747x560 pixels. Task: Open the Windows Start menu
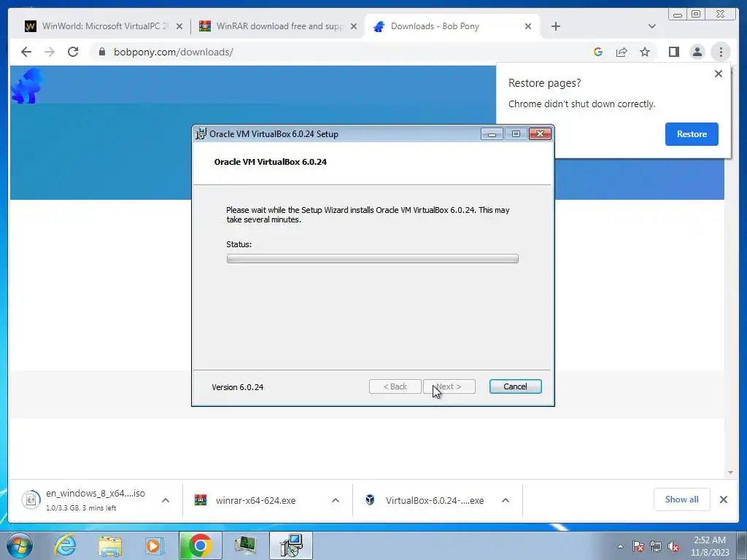pyautogui.click(x=20, y=545)
